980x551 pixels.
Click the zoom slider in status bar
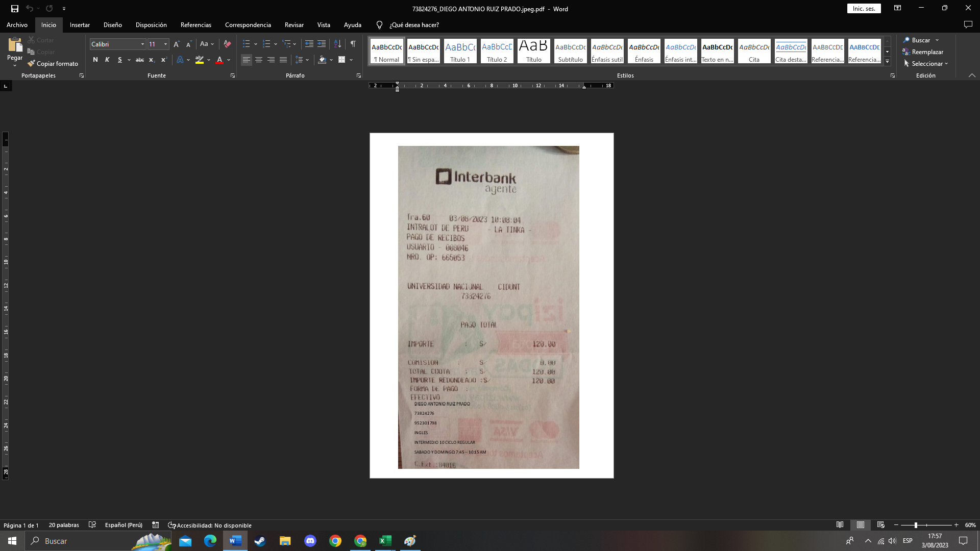tap(916, 525)
